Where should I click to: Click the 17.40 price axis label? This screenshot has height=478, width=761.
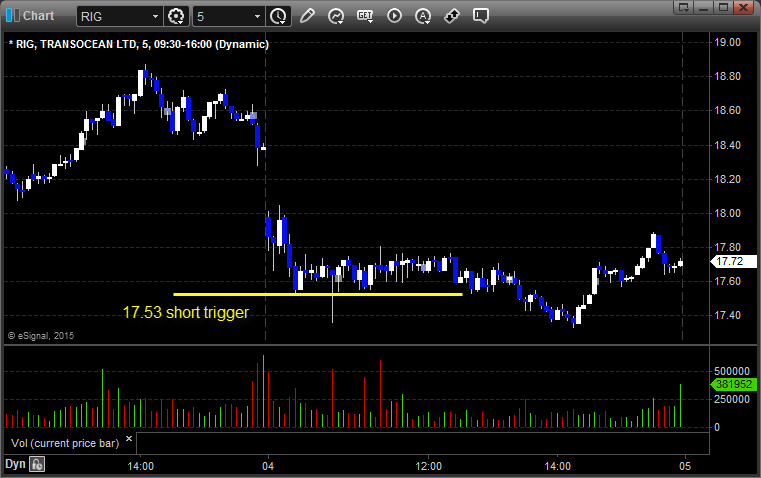coord(728,315)
